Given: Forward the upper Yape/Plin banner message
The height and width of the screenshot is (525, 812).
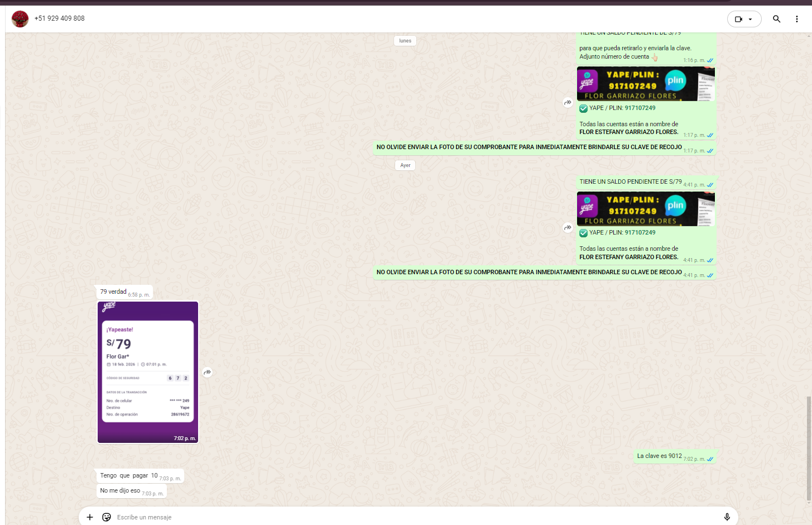Looking at the screenshot, I should [x=568, y=103].
